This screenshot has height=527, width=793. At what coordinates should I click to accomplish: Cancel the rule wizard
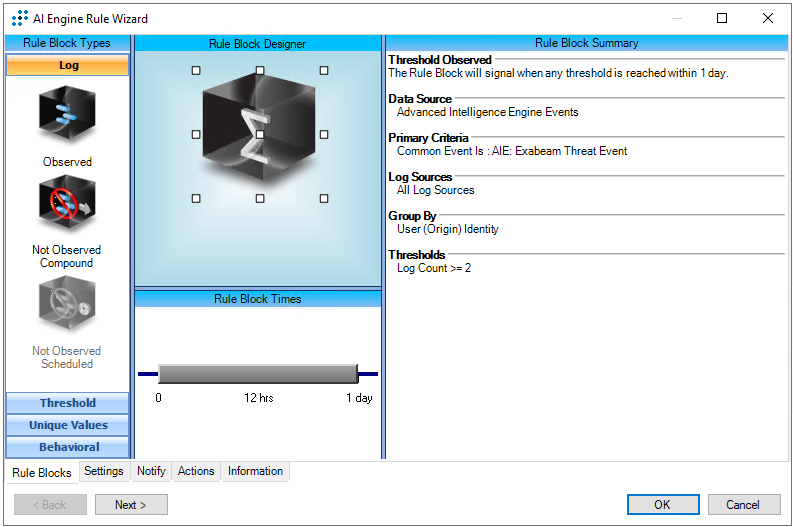tap(743, 505)
